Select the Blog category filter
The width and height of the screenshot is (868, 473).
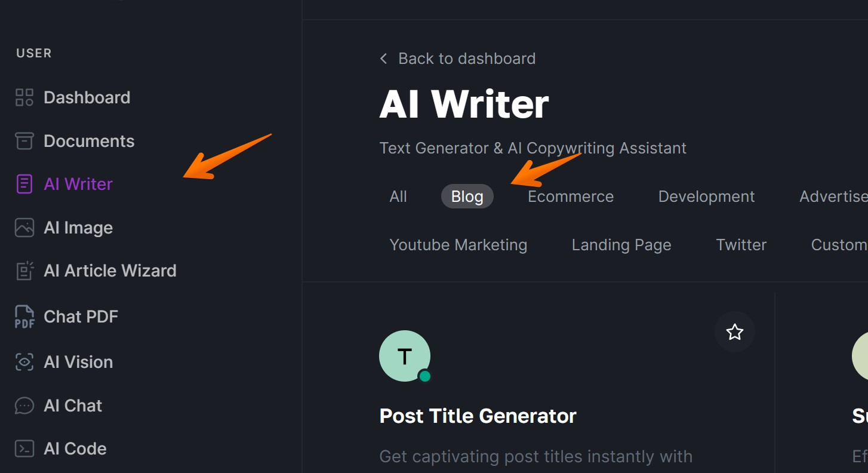tap(467, 196)
